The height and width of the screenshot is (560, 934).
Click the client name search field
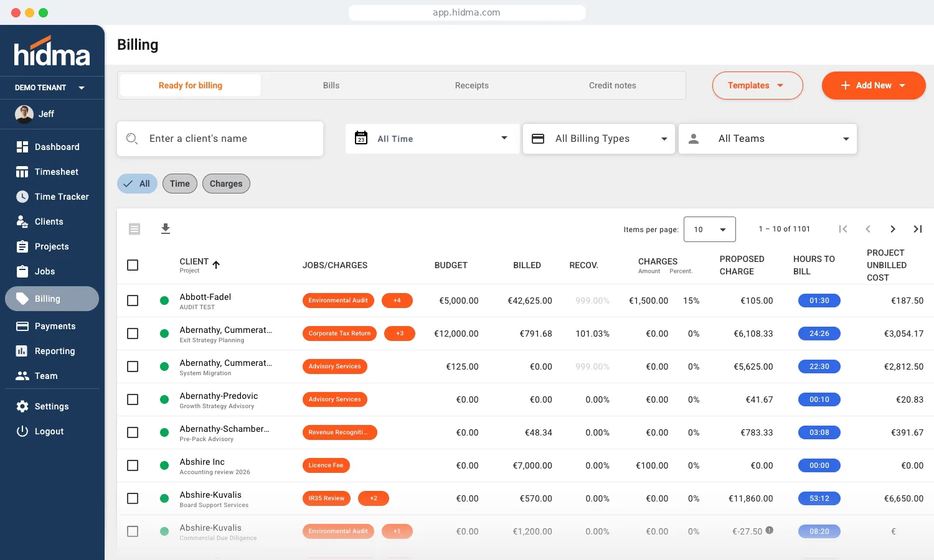click(x=220, y=139)
